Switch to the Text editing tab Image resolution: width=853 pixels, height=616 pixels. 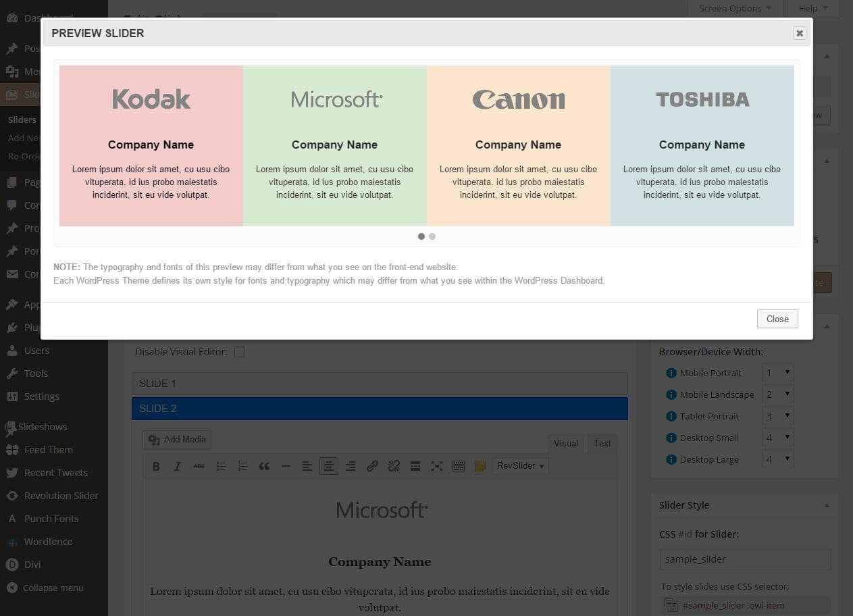point(602,443)
